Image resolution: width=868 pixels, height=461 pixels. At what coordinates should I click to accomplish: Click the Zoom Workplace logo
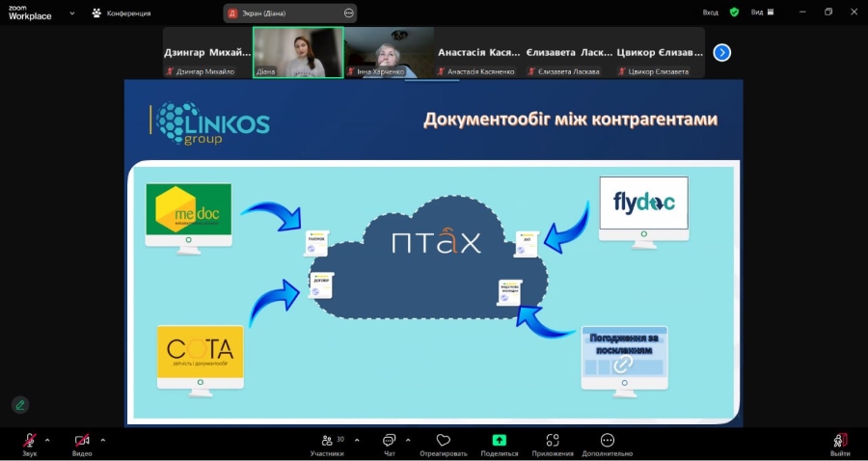[30, 13]
